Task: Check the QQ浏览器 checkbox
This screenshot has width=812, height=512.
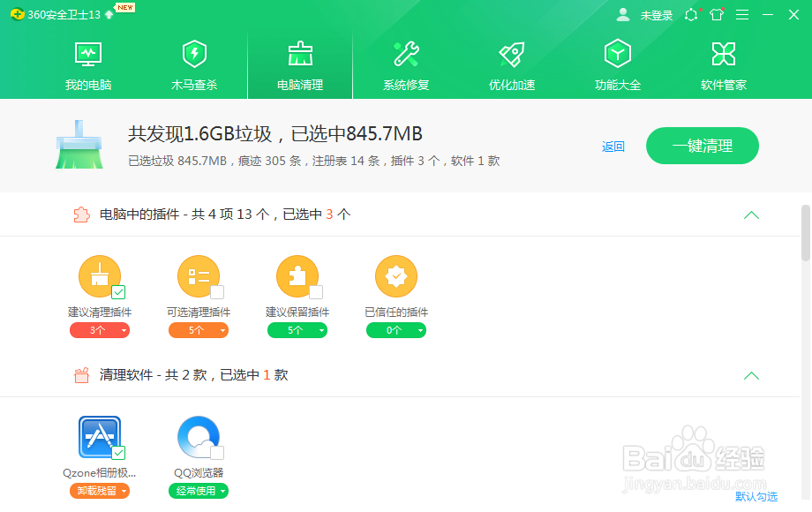Action: point(217,453)
